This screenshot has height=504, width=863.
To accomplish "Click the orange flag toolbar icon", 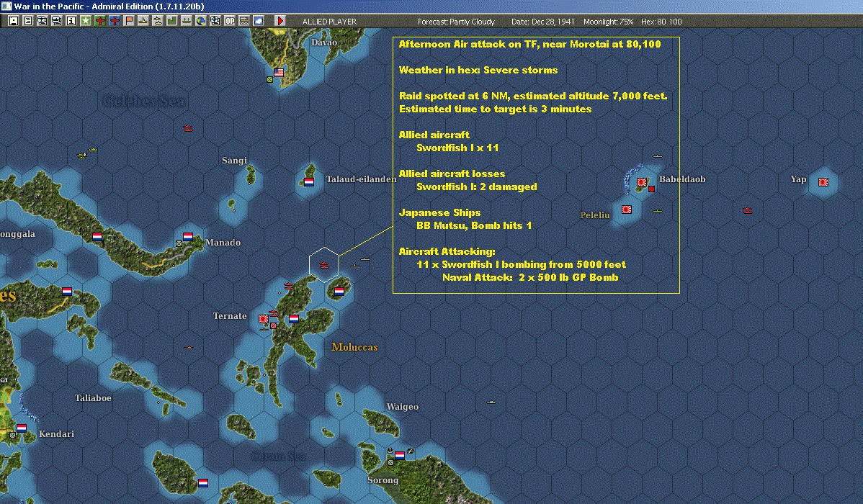I will (129, 21).
